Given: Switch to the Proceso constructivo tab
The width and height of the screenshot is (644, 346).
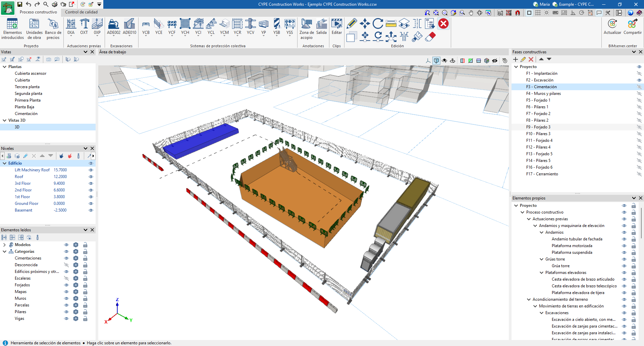Looking at the screenshot, I should pos(38,12).
